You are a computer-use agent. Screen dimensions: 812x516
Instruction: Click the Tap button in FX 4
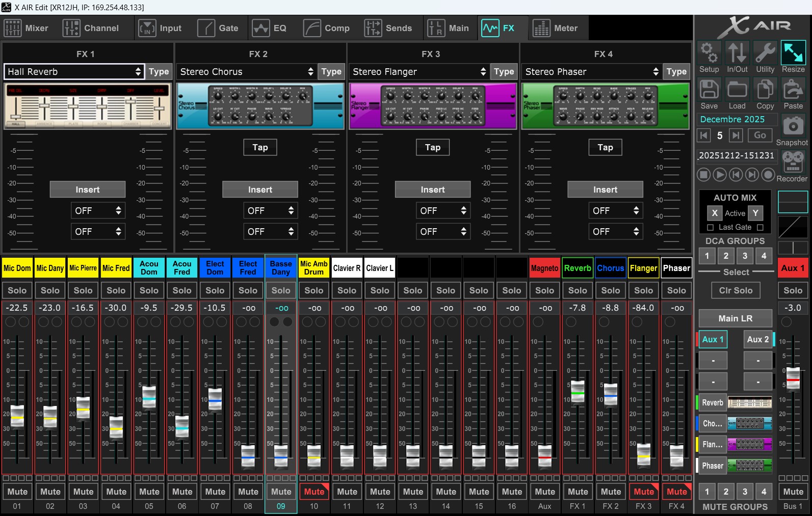605,147
